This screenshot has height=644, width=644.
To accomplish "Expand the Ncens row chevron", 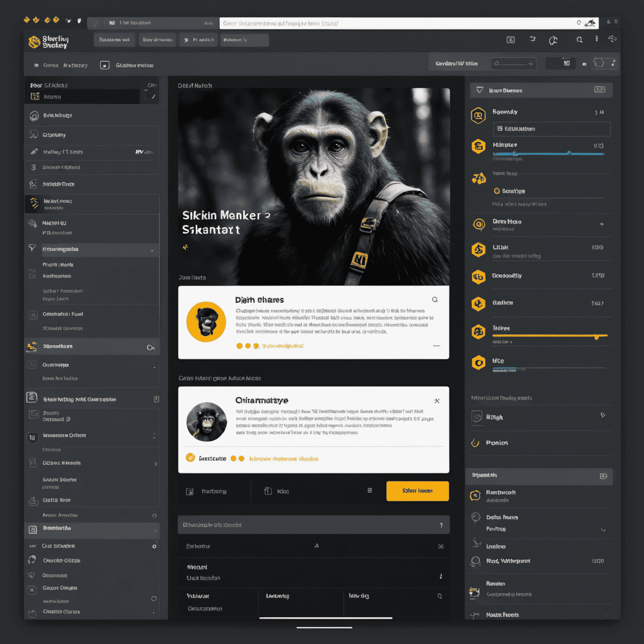I will (x=153, y=96).
